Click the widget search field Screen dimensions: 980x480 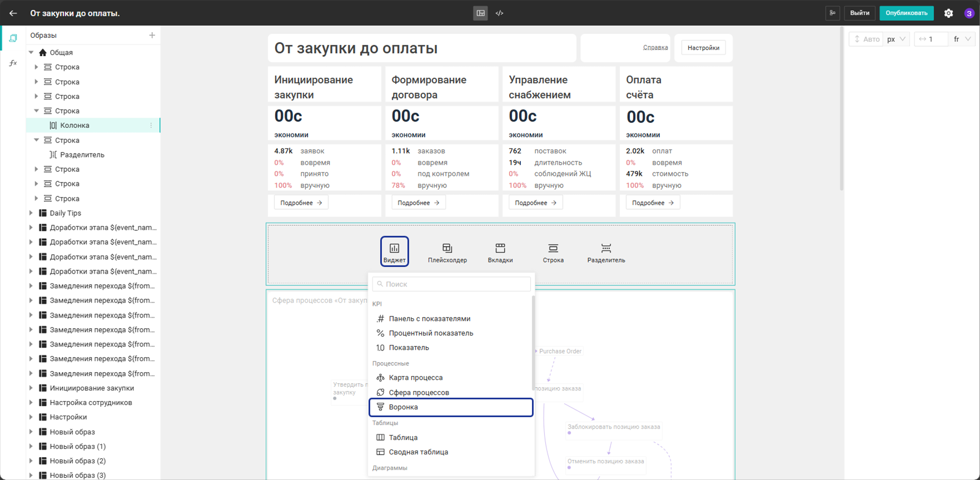click(451, 284)
